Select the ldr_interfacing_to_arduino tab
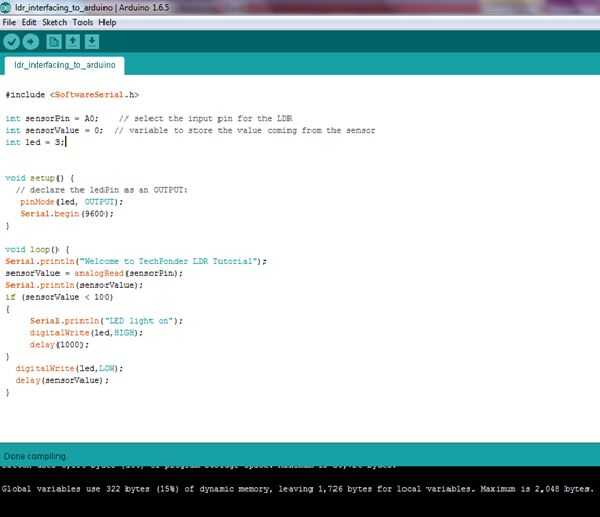 65,65
